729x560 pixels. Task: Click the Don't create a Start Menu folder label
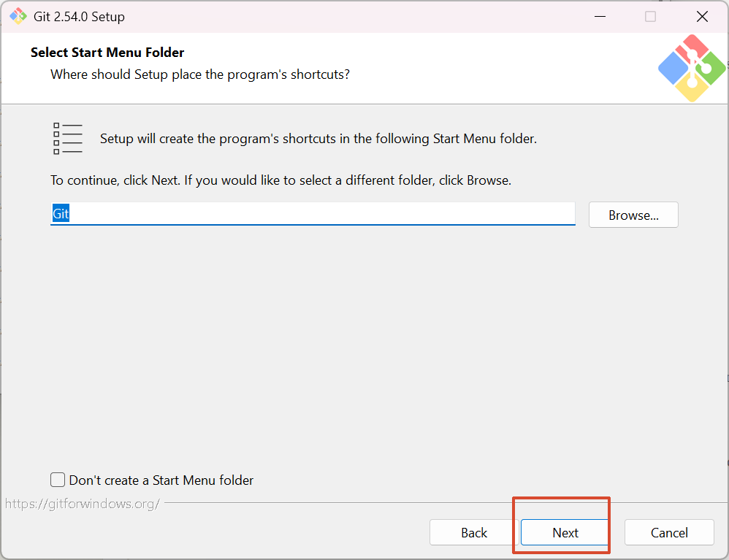click(161, 480)
